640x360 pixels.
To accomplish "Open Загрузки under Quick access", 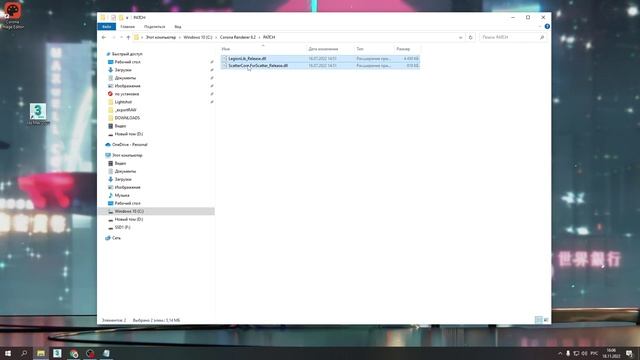I will pos(123,70).
